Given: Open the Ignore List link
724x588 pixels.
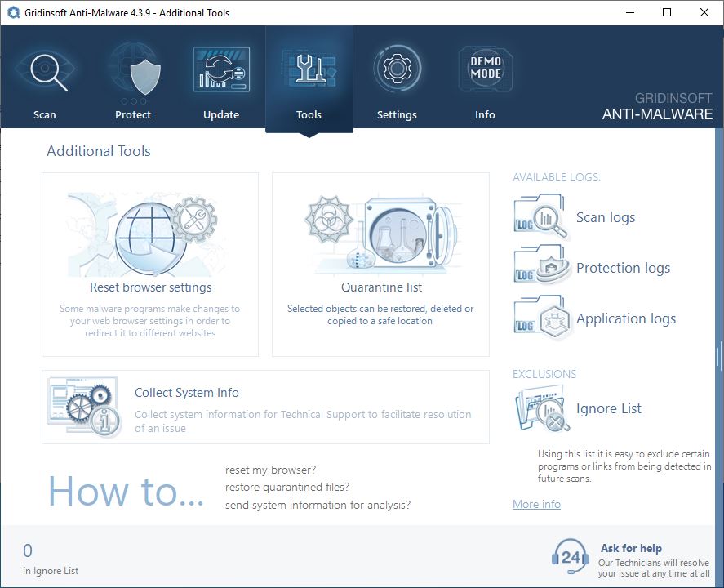Looking at the screenshot, I should coord(609,408).
